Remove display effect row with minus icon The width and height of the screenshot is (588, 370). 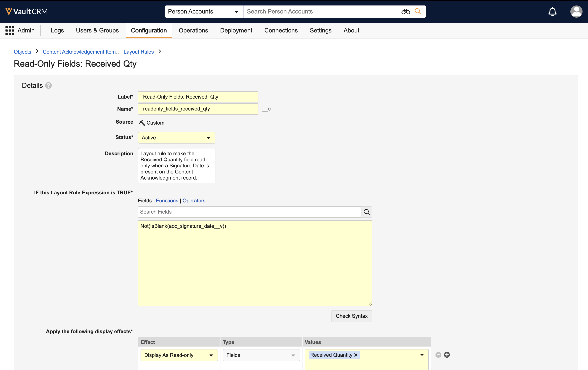(438, 355)
